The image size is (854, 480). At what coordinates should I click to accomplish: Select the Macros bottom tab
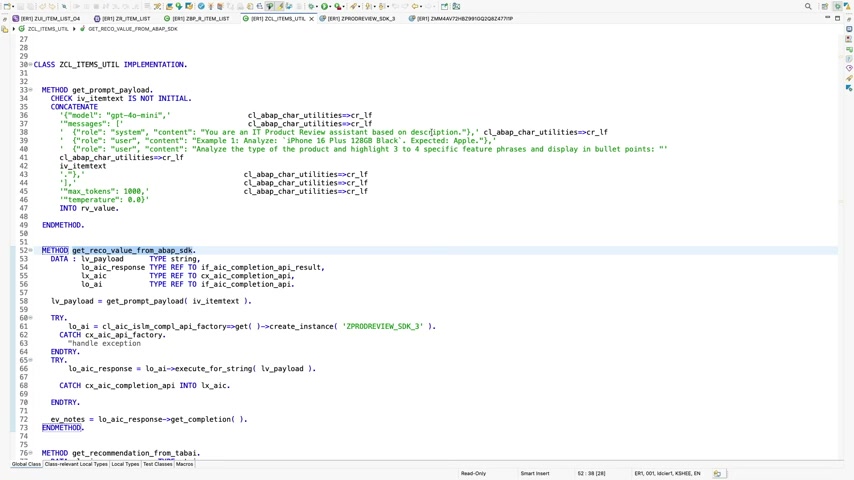pyautogui.click(x=184, y=464)
